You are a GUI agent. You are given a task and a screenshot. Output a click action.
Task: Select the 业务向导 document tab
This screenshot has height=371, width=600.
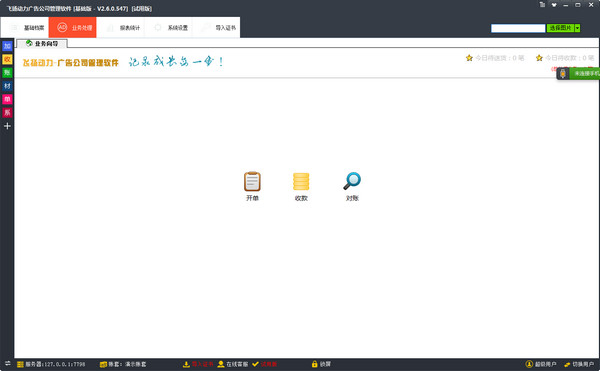click(42, 44)
